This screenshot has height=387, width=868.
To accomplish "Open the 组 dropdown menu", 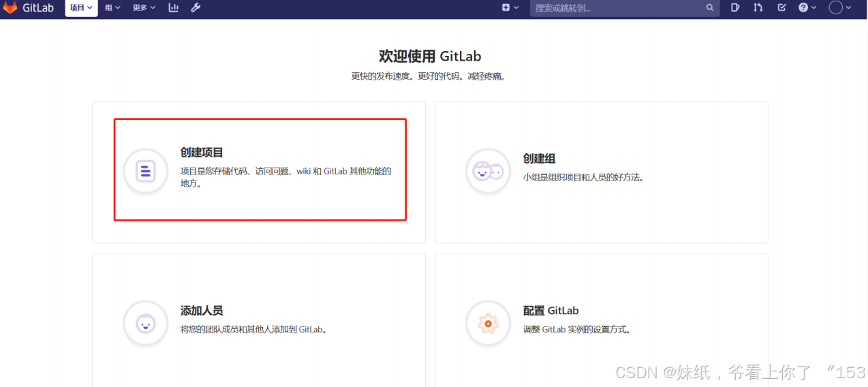I will pyautogui.click(x=112, y=7).
